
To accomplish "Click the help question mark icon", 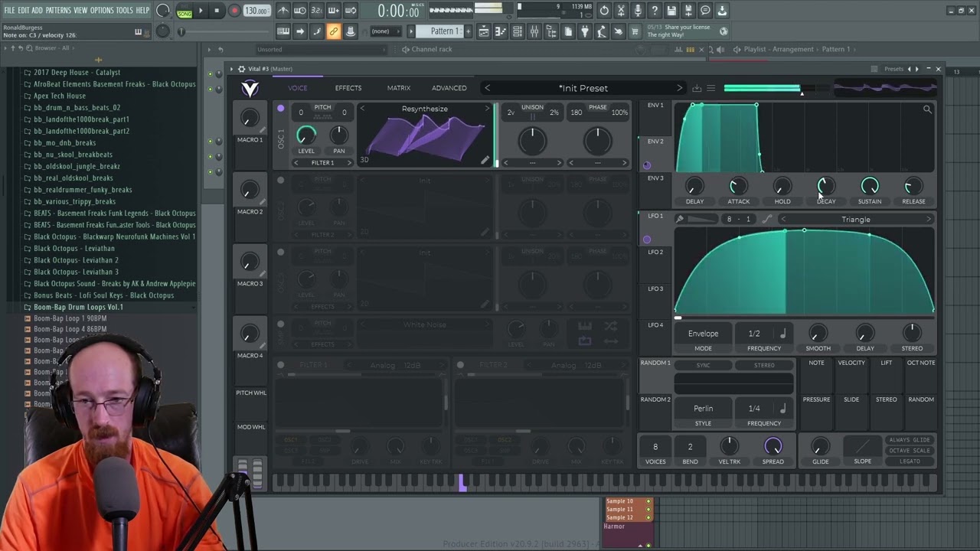I will click(655, 11).
